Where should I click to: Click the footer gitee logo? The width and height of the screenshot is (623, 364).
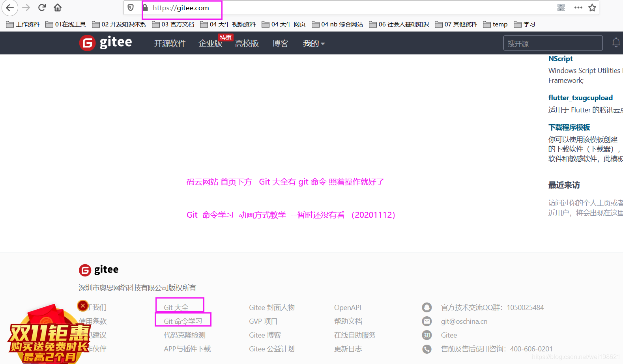pos(99,270)
